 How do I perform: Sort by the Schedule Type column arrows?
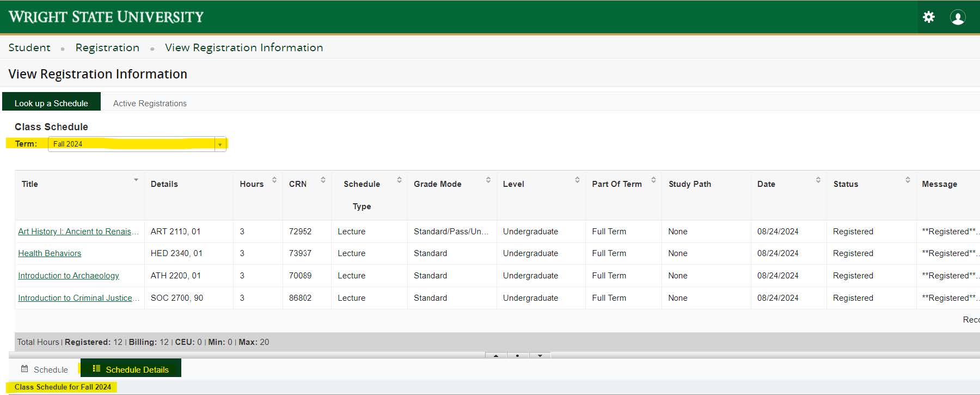(399, 180)
